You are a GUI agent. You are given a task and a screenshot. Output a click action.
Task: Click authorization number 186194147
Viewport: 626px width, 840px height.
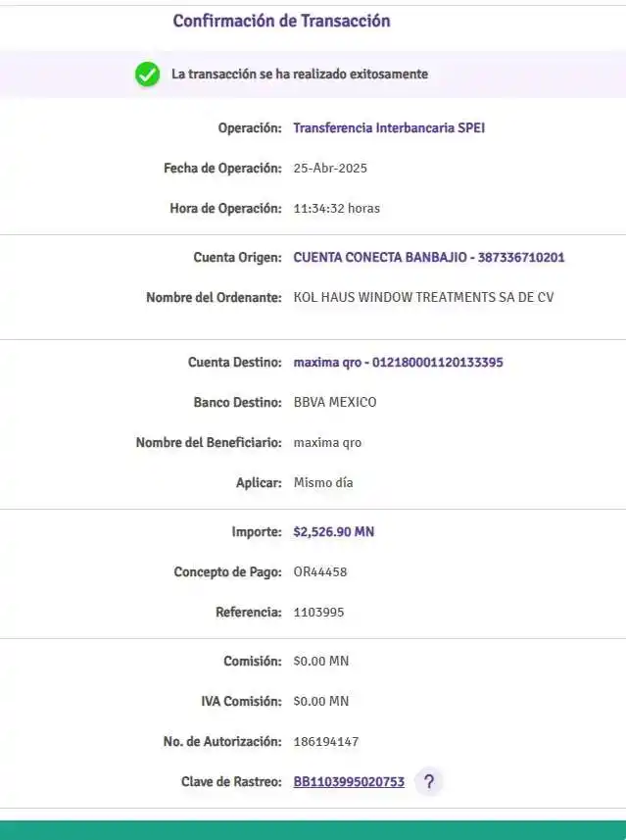326,742
